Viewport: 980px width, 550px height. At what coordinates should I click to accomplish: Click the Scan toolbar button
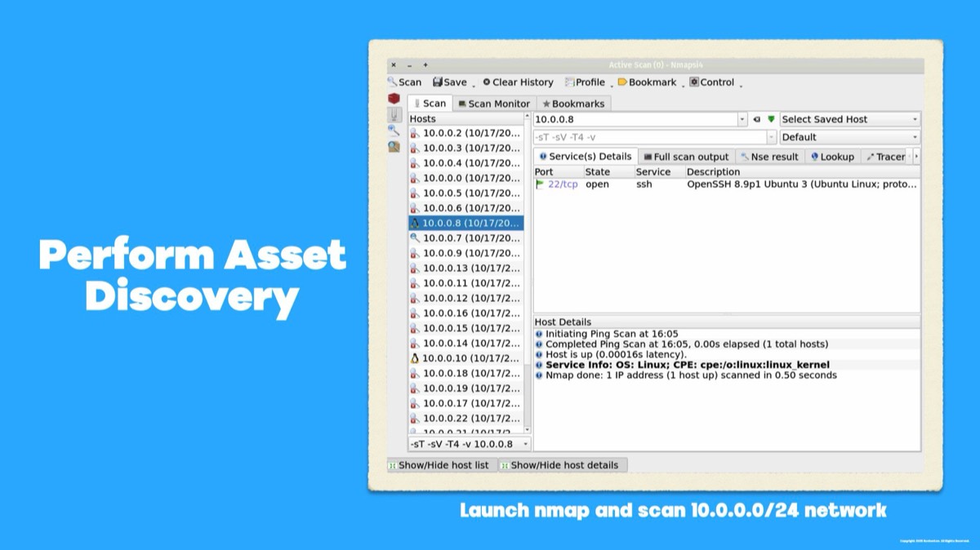[x=405, y=82]
